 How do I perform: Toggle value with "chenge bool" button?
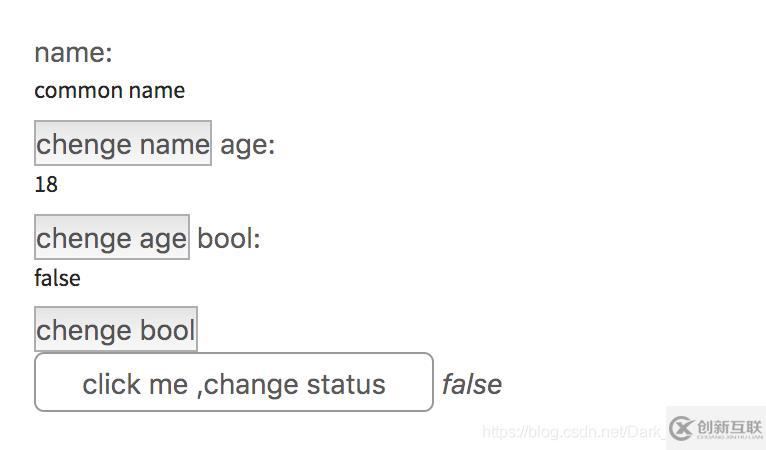coord(116,329)
